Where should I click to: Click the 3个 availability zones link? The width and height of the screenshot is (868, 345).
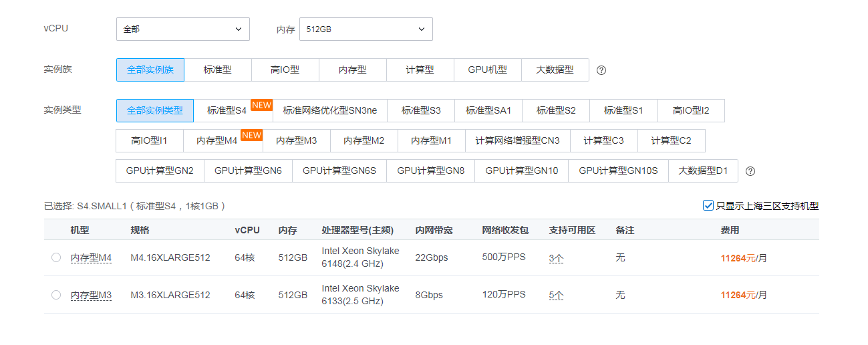click(x=556, y=258)
